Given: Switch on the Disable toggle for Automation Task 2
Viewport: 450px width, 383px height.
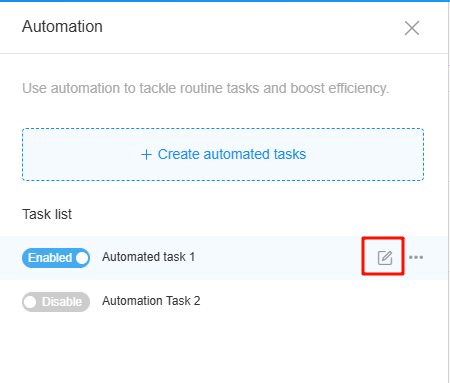Looking at the screenshot, I should [x=56, y=302].
